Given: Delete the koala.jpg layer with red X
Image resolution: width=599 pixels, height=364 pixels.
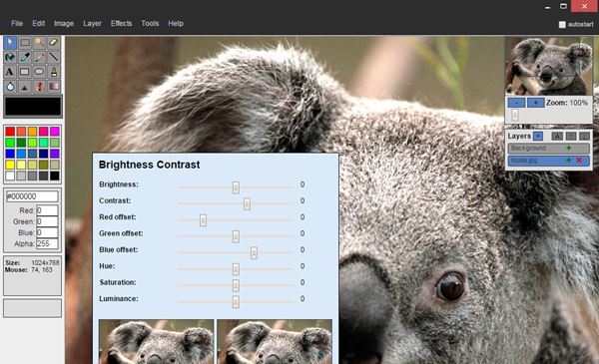Looking at the screenshot, I should 579,161.
